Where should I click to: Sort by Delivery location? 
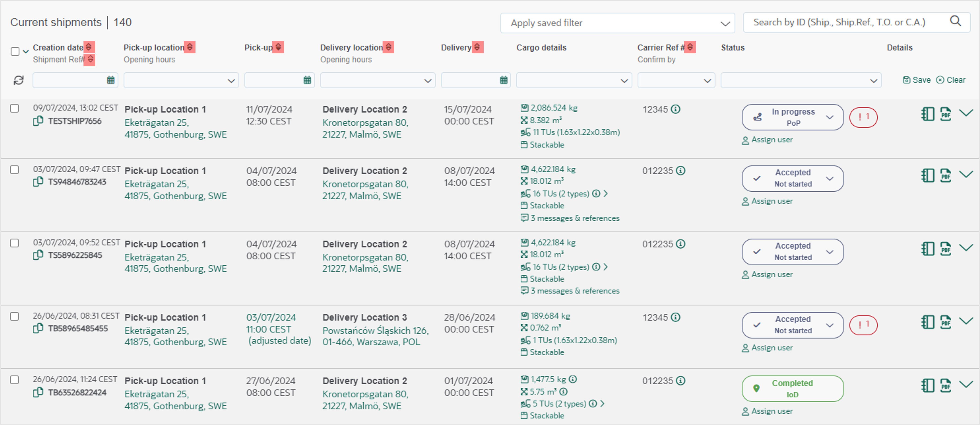coord(388,47)
